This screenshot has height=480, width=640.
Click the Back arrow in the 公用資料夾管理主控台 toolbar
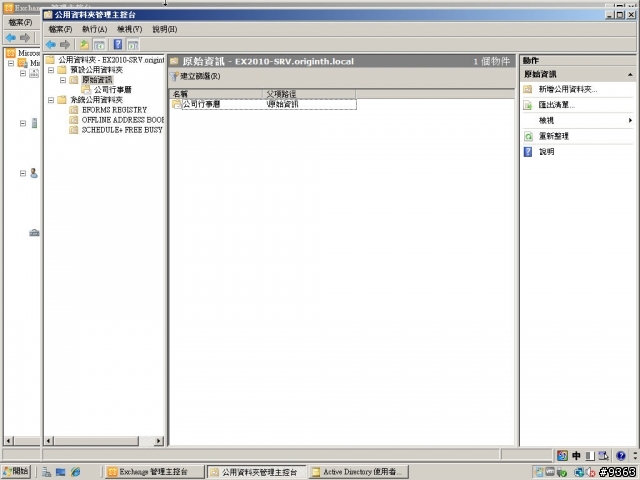tap(51, 44)
